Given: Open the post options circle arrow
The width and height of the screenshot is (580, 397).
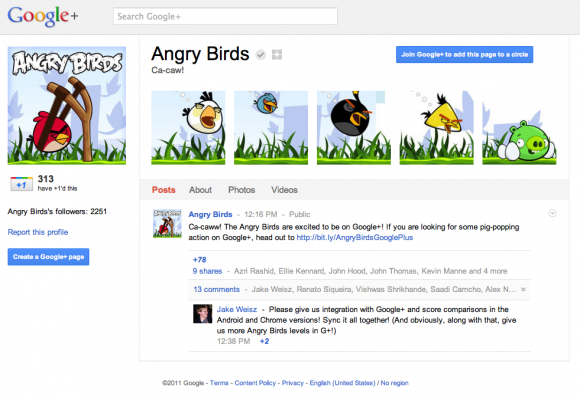Looking at the screenshot, I should click(552, 213).
